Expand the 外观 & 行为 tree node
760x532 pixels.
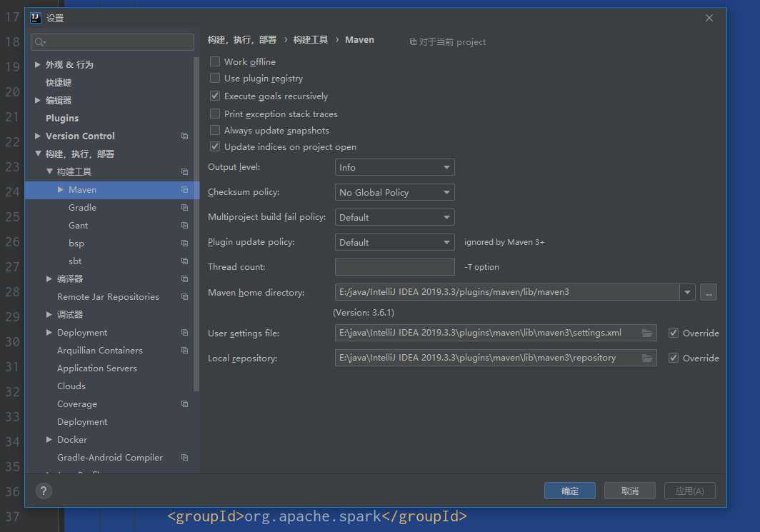[x=37, y=64]
